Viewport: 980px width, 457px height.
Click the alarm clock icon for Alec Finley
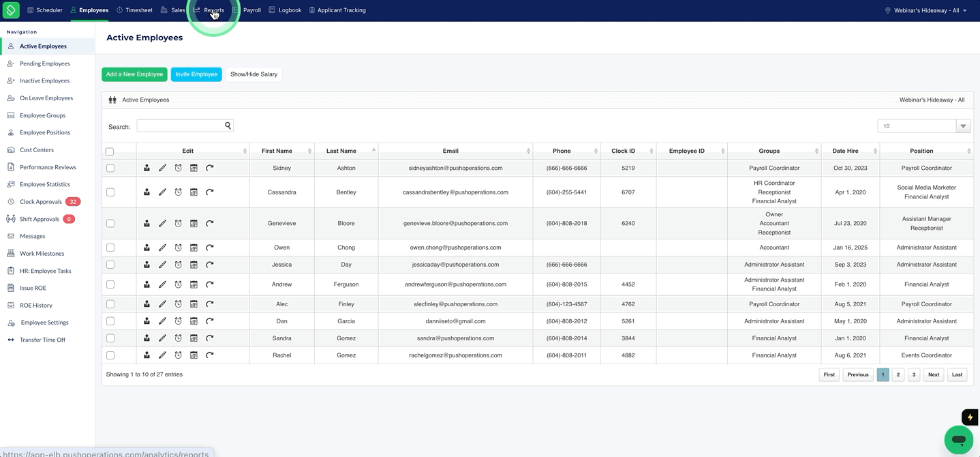[x=178, y=304]
